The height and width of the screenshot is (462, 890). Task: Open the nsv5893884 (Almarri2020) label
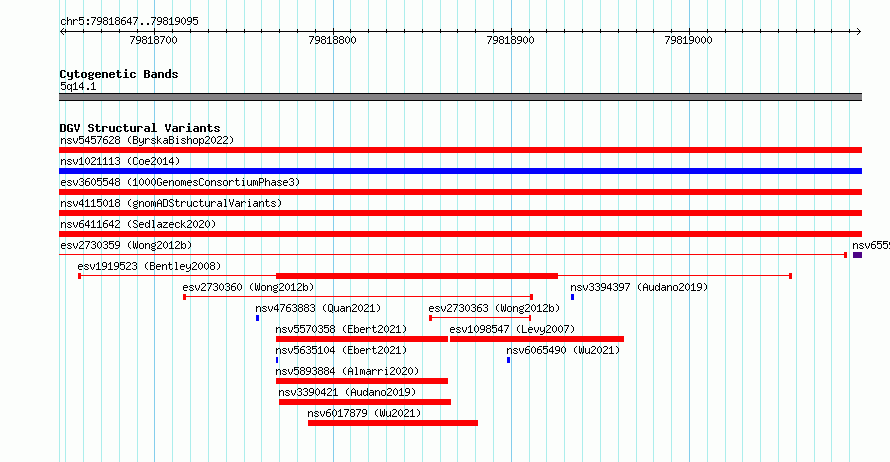[347, 371]
